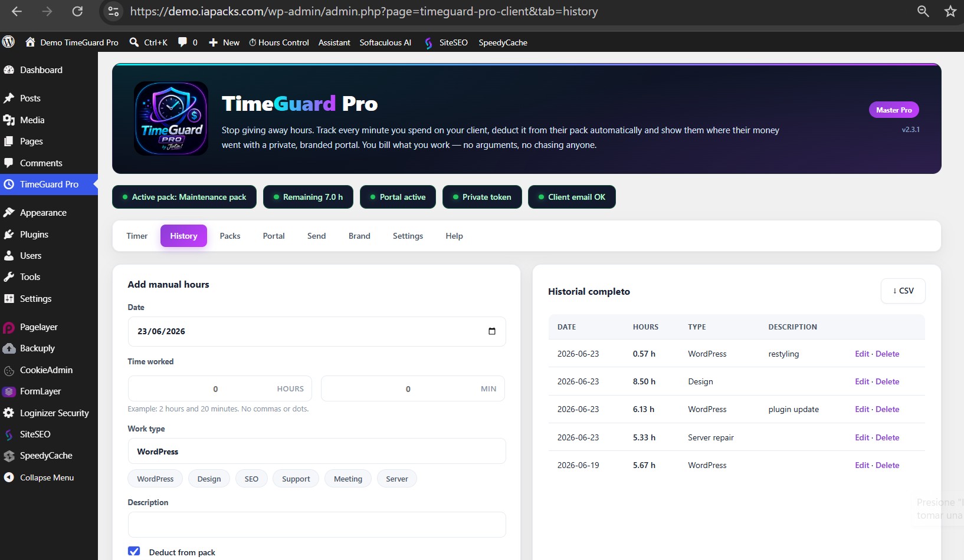This screenshot has height=560, width=964.
Task: Switch to the Portal tab
Action: [x=274, y=236]
